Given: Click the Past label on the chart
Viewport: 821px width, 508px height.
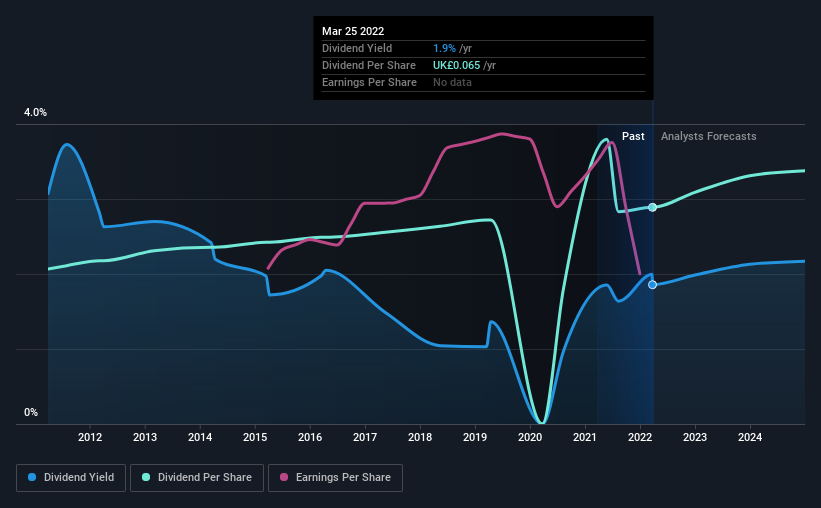Looking at the screenshot, I should (x=633, y=136).
